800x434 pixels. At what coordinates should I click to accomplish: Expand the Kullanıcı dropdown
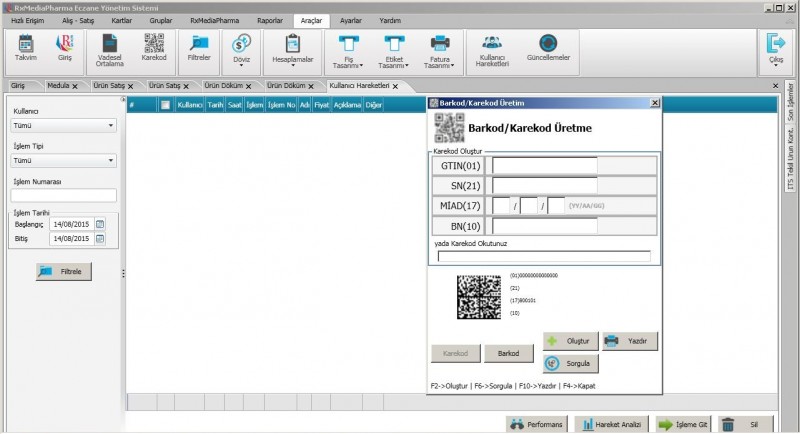tap(110, 126)
